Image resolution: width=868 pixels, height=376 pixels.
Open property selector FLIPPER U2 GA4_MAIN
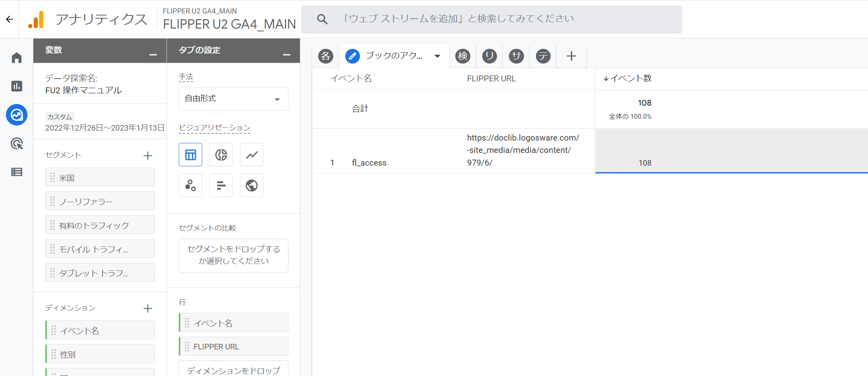point(229,19)
